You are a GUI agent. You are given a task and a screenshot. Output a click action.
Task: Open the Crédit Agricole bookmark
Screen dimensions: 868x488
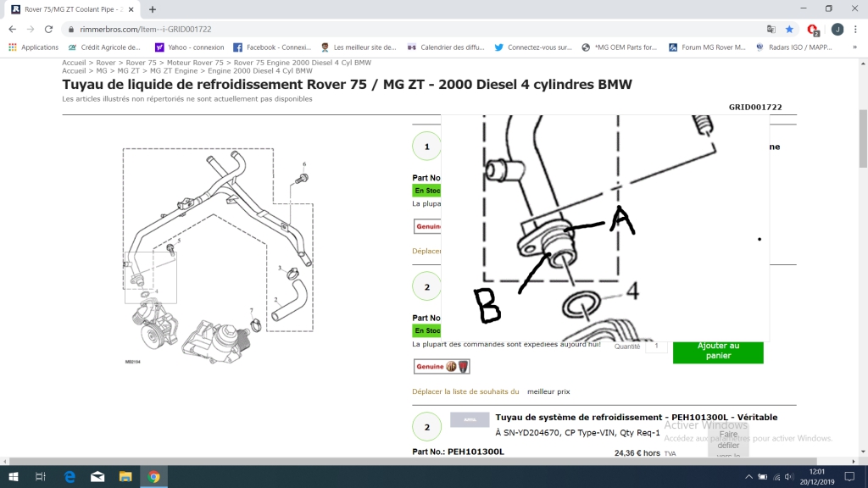(104, 47)
